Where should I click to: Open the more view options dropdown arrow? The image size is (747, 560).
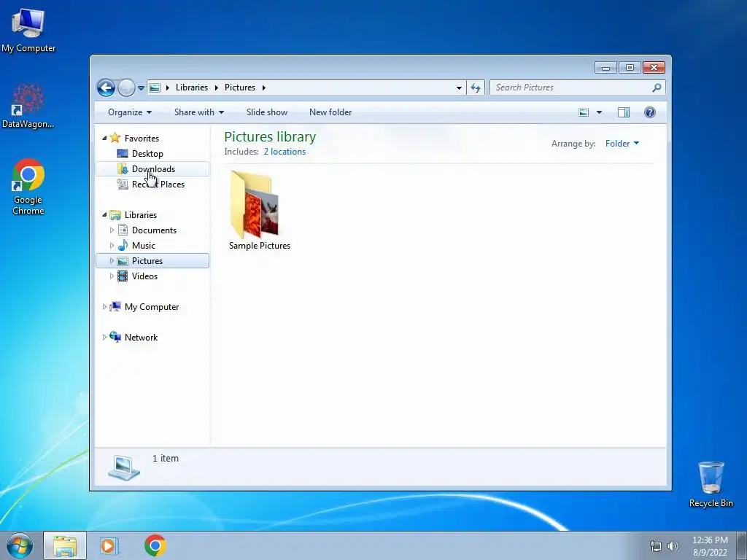600,112
